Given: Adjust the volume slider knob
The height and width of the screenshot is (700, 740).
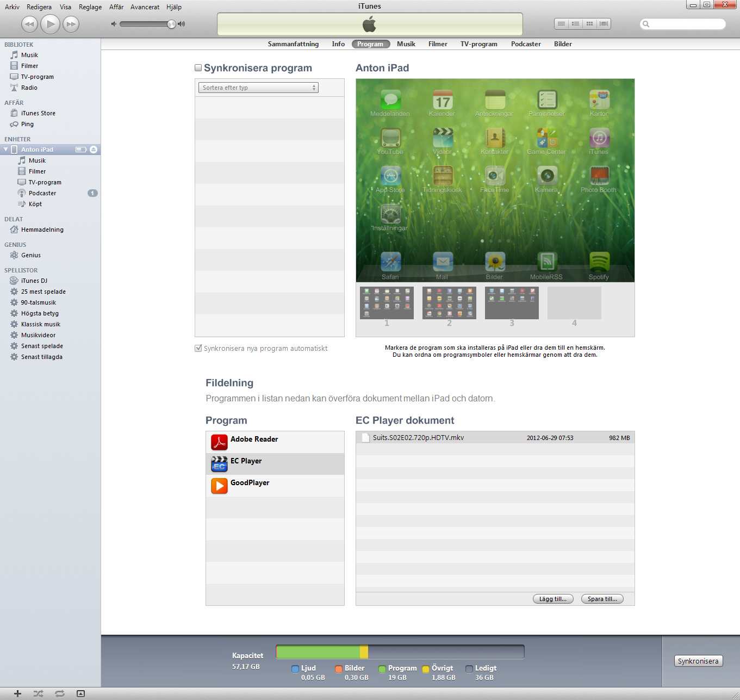Looking at the screenshot, I should coord(171,24).
